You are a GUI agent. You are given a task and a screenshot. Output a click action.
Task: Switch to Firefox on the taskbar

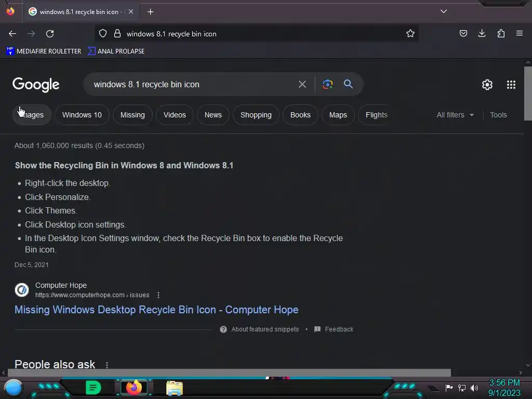(134, 388)
